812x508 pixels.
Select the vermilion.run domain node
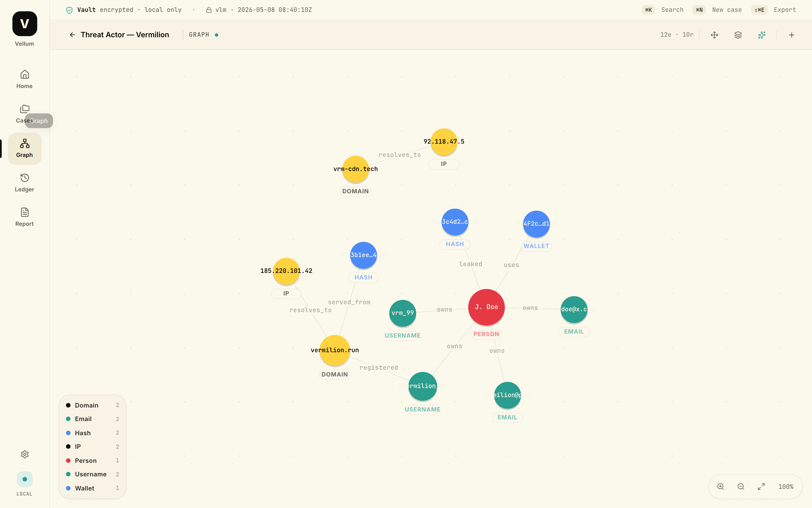coord(335,351)
